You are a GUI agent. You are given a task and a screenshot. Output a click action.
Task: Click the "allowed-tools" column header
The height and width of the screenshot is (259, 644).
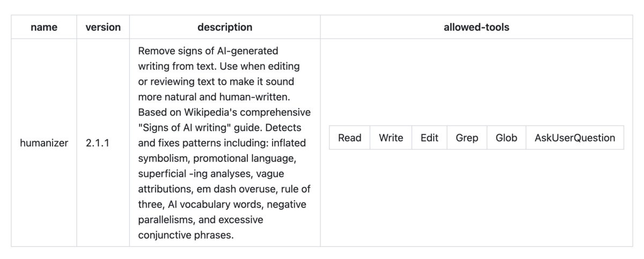477,27
